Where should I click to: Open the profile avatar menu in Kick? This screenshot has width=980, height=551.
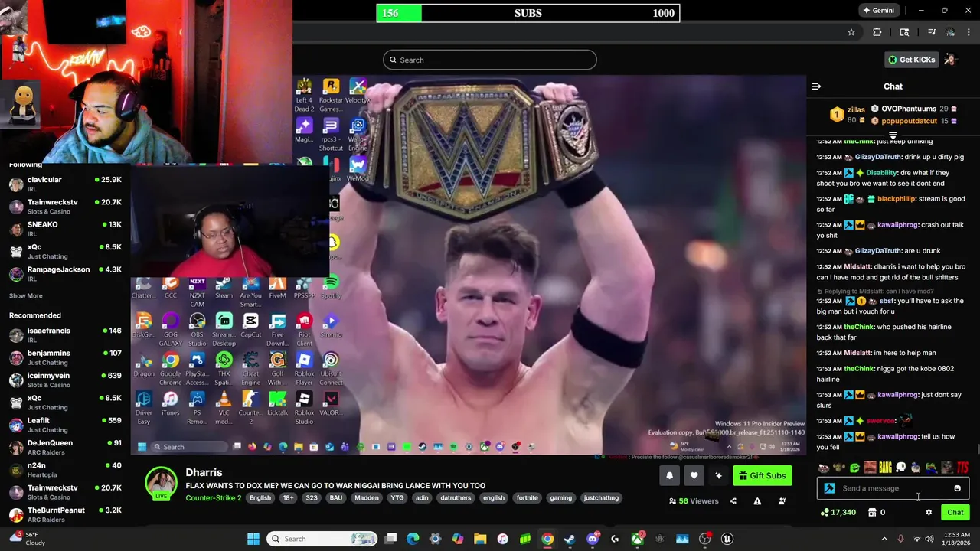point(950,60)
